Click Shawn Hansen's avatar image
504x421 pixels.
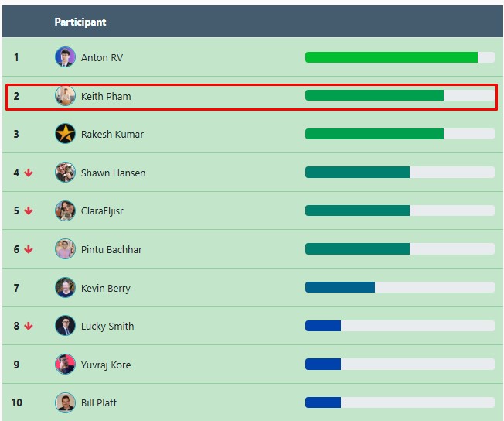65,173
